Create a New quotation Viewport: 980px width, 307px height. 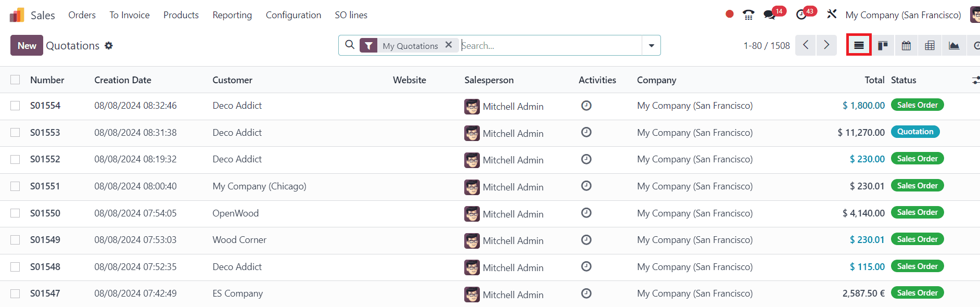coord(27,46)
